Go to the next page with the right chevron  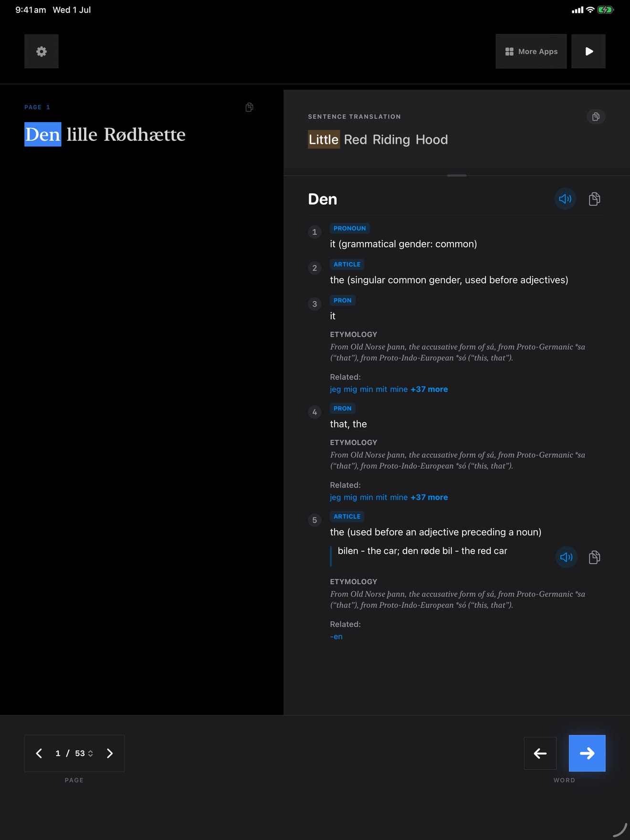110,753
